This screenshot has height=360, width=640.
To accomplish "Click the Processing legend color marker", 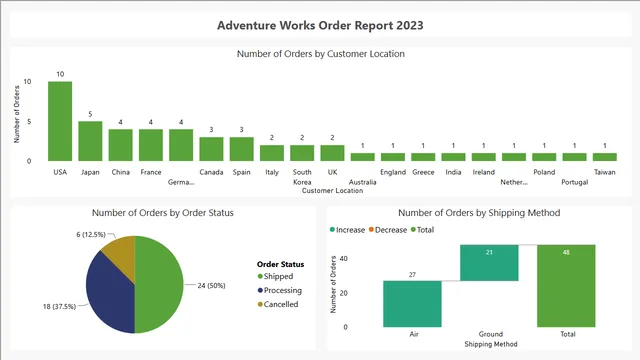I will (260, 290).
